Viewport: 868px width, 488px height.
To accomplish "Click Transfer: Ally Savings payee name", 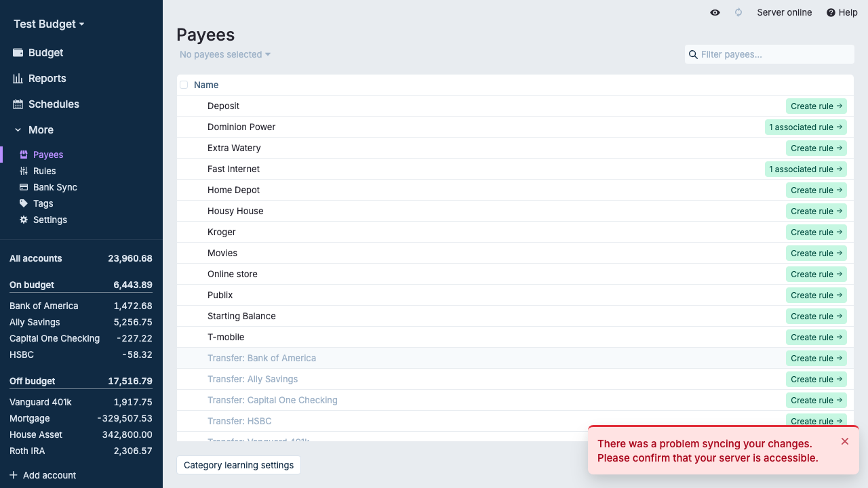I will [252, 379].
